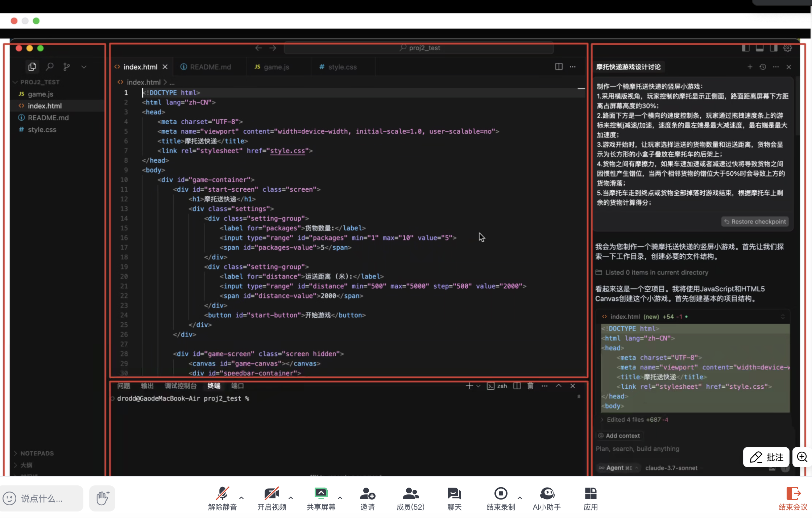Open the chat history clock icon
The width and height of the screenshot is (812, 518).
point(763,67)
